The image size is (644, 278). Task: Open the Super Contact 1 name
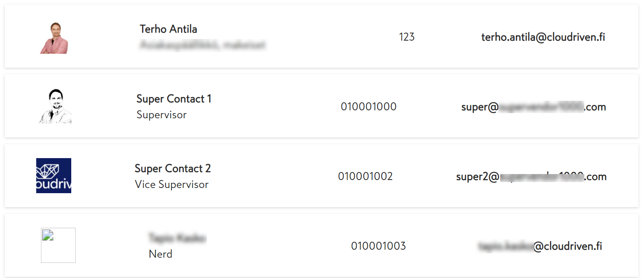pyautogui.click(x=174, y=99)
